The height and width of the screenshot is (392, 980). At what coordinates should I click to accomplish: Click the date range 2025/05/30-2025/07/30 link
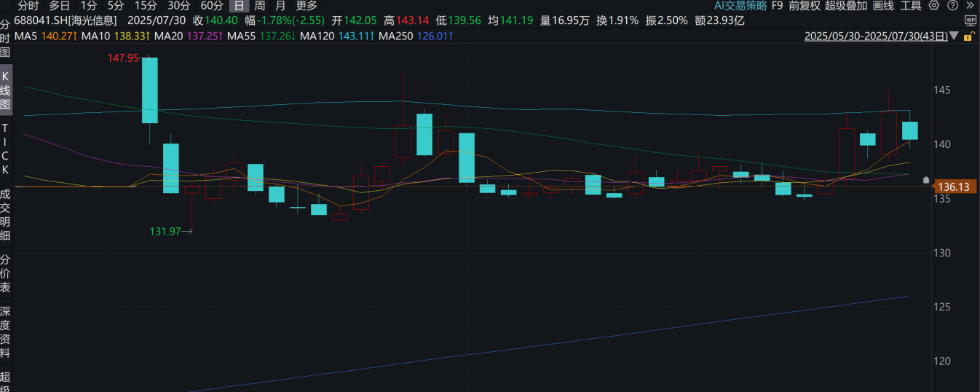877,36
